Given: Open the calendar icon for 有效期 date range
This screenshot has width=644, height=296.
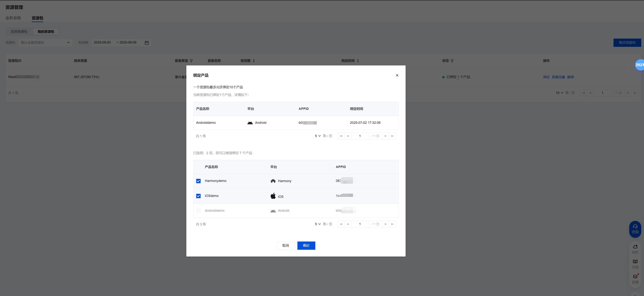Looking at the screenshot, I should point(147,43).
